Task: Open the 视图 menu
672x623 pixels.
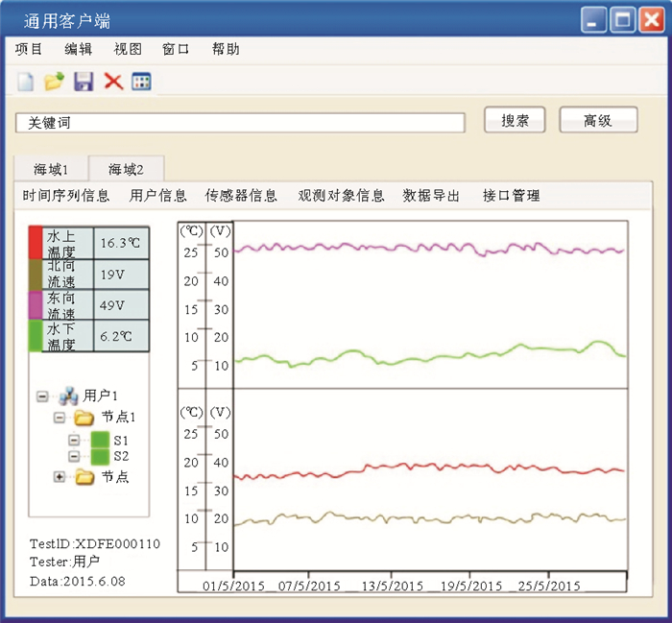Action: pyautogui.click(x=128, y=49)
